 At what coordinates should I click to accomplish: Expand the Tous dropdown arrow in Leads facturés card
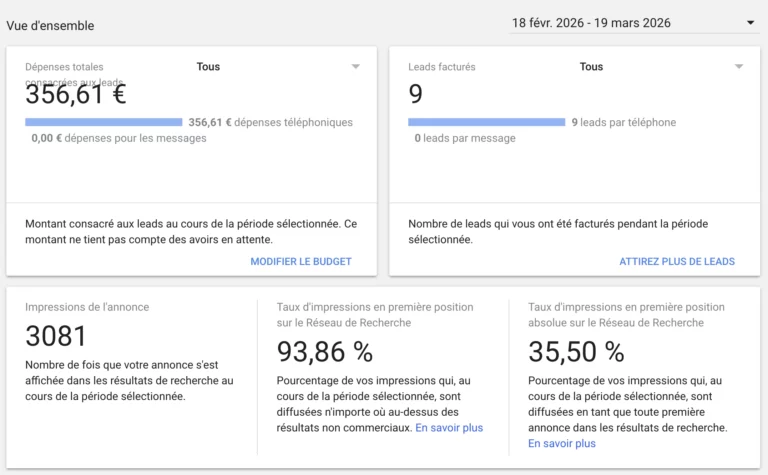click(x=739, y=67)
